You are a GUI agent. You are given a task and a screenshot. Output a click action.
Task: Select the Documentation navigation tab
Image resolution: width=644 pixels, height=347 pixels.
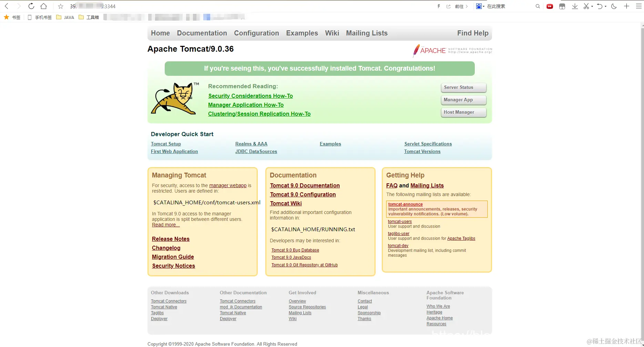click(x=202, y=33)
